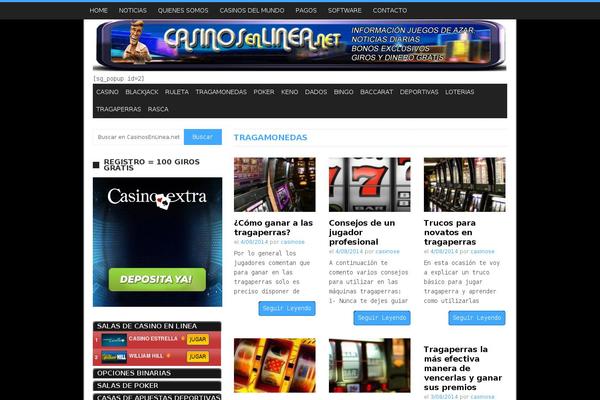This screenshot has width=600, height=400.
Task: Click the CasinosEnLinea.net header banner
Action: (300, 45)
